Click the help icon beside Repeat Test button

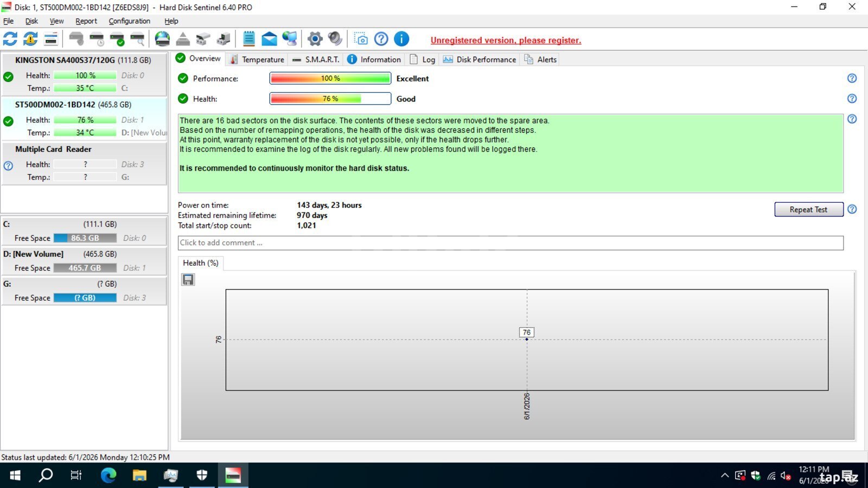coord(852,209)
